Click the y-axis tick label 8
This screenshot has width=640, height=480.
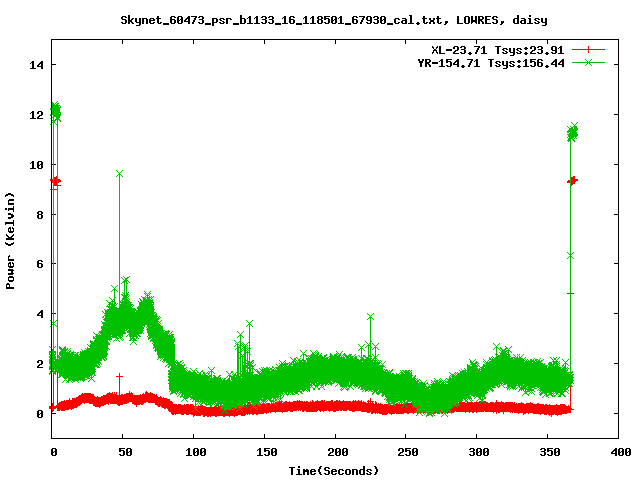(x=40, y=215)
